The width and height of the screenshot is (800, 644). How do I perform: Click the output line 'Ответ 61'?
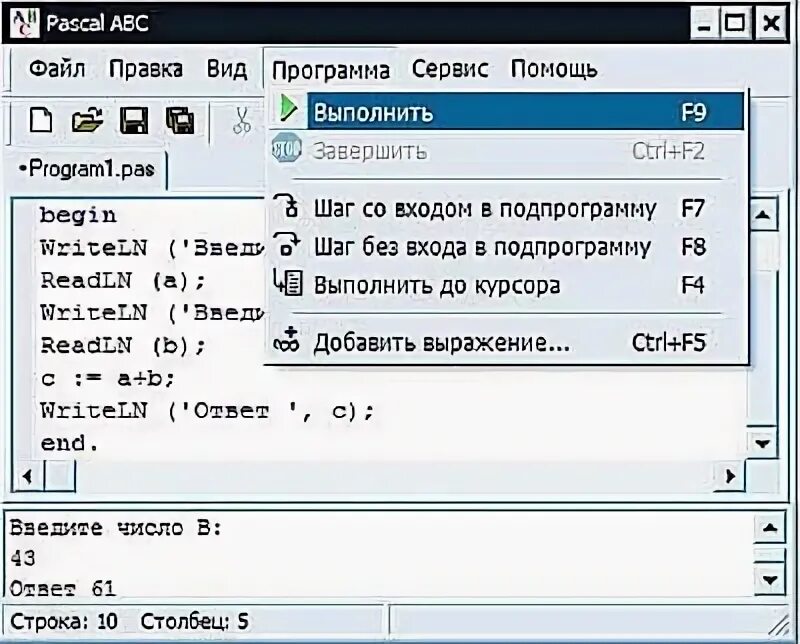(62, 588)
